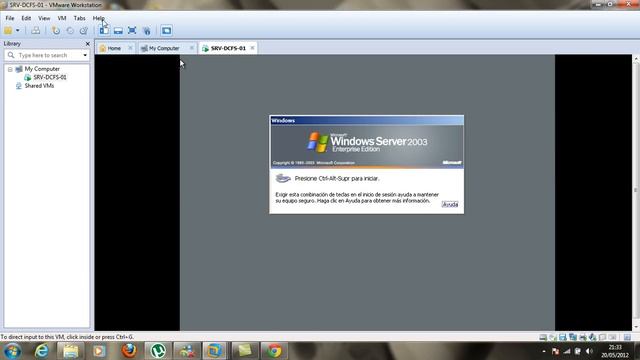Launch Firefox from the taskbar
Screen dimensions: 640x360
(x=129, y=351)
